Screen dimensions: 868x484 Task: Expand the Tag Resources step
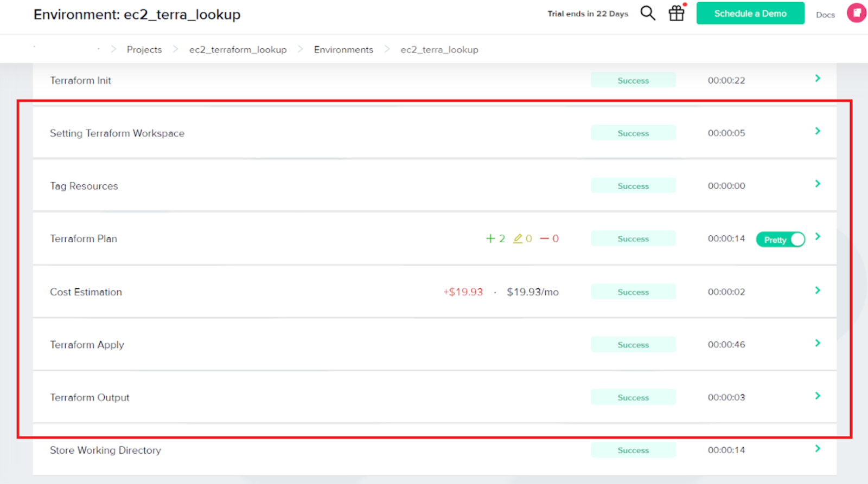click(x=818, y=184)
